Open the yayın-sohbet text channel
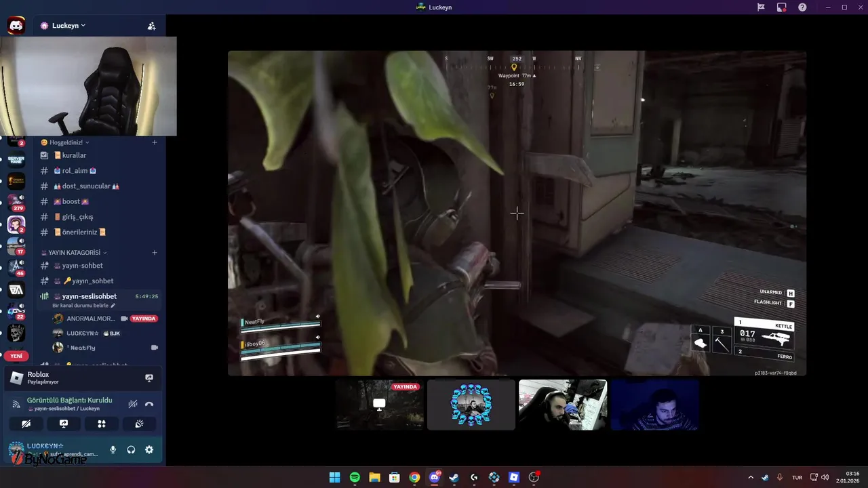 [99, 266]
